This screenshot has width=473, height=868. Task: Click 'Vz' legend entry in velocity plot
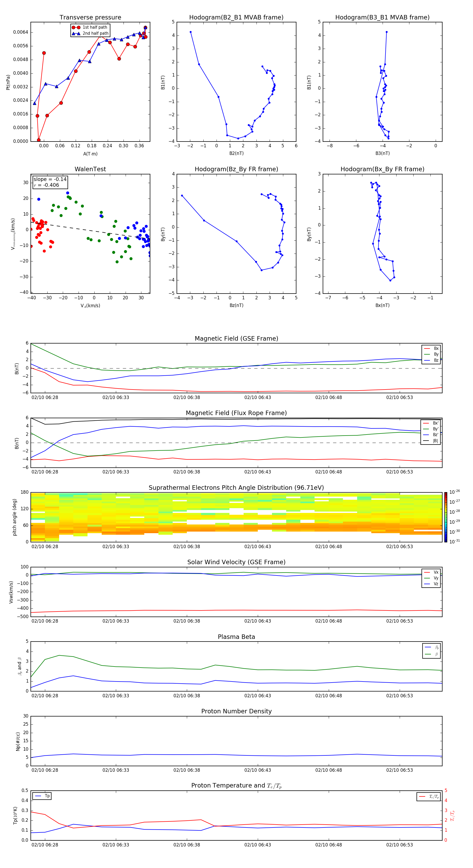(x=431, y=584)
